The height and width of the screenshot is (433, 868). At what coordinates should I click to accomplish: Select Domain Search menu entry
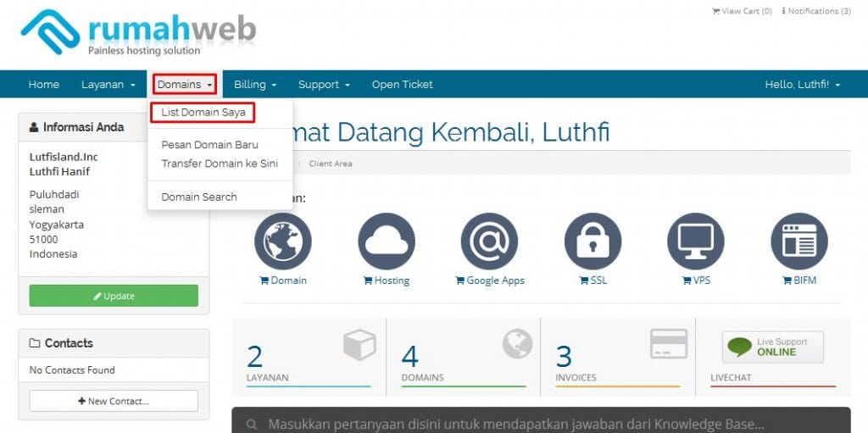[199, 197]
